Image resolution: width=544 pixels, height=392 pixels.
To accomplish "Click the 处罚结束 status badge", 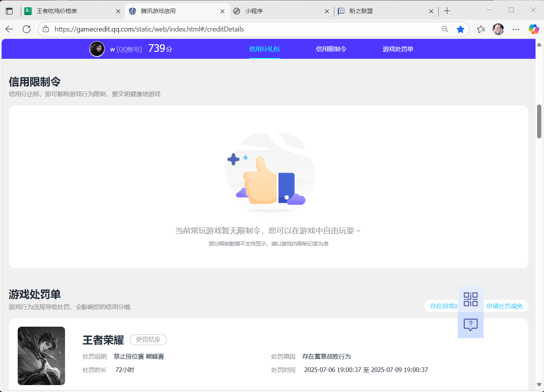I will pos(148,340).
